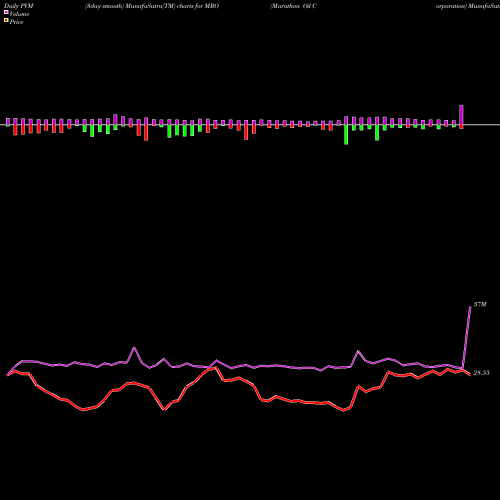Click the '(Marathon Oil C' title text
Viewport: 500px width, 500px height.
click(293, 6)
